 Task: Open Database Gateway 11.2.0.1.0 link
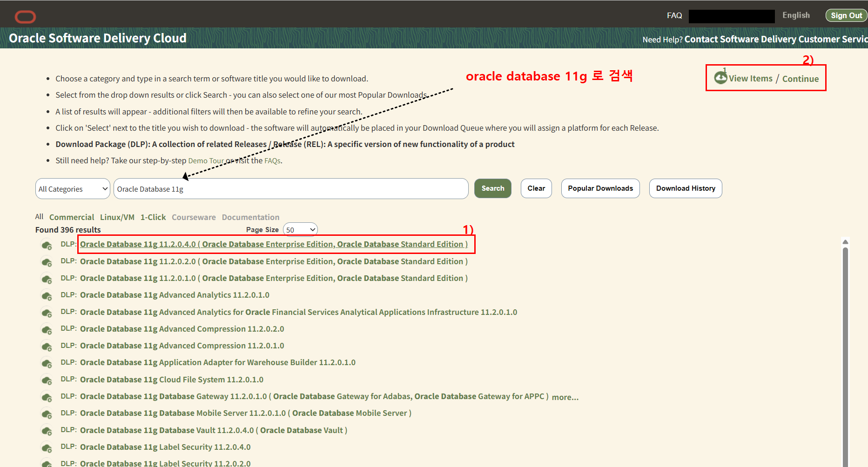[x=314, y=396]
